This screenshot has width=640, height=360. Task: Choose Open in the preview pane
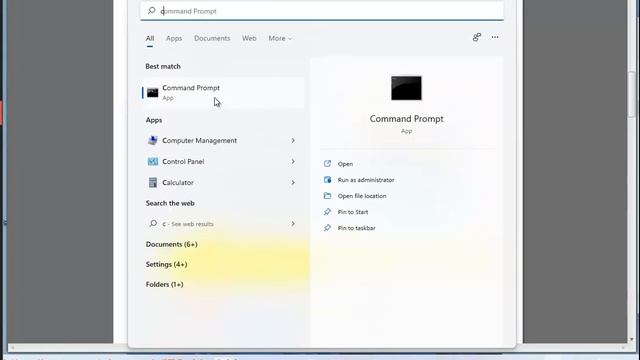coord(345,164)
